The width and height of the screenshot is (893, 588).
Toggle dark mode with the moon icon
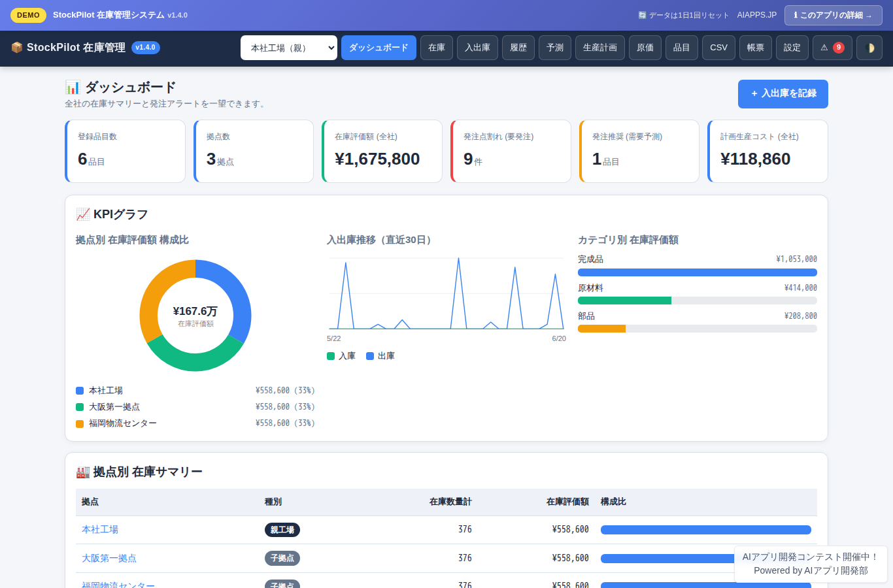[869, 48]
